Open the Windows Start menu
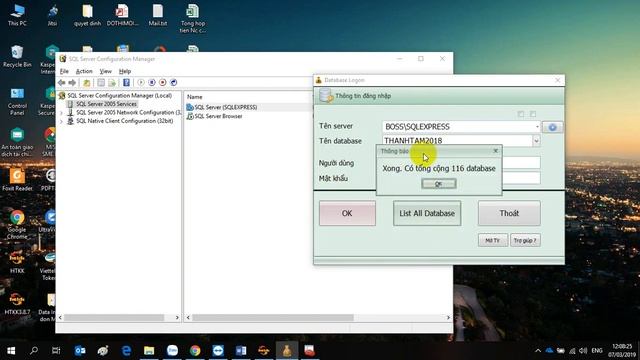This screenshot has height=360, width=640. click(x=11, y=351)
